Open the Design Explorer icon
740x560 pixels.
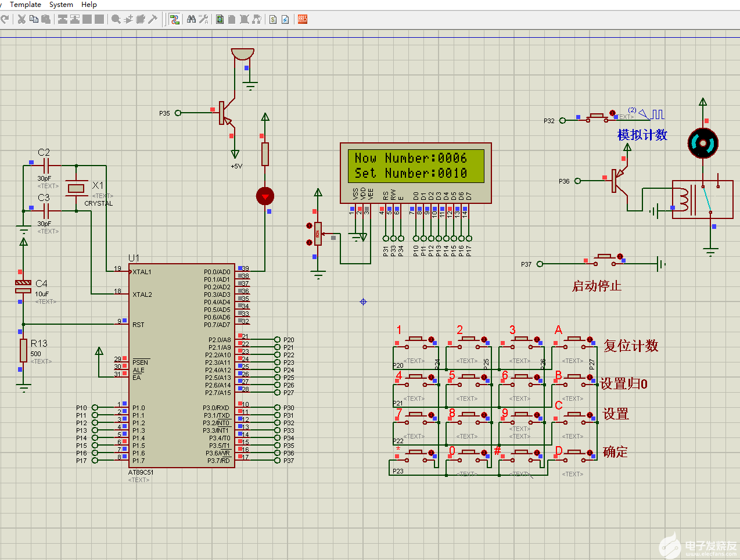pos(220,19)
